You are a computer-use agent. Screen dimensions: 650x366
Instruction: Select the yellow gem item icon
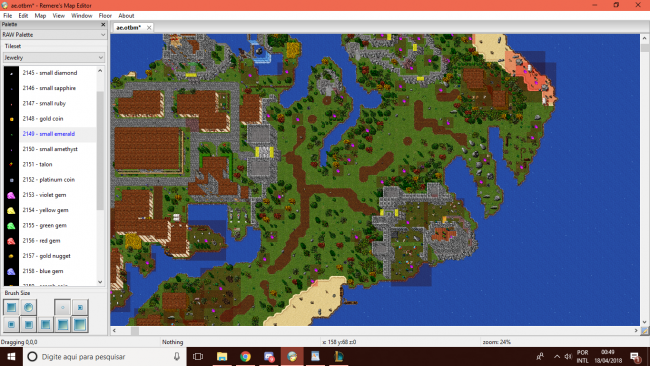coord(11,210)
